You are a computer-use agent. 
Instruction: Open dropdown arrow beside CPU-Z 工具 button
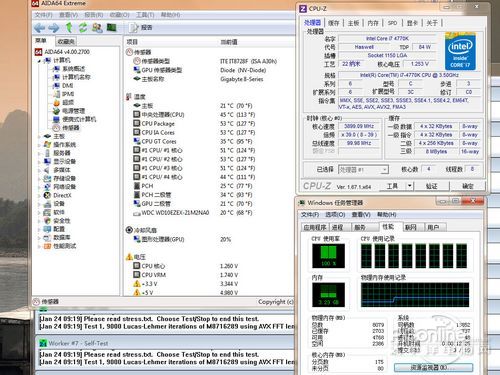pyautogui.click(x=410, y=186)
